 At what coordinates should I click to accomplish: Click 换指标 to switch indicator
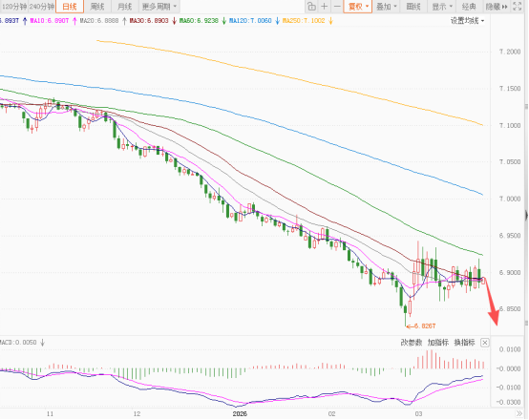coord(464,343)
